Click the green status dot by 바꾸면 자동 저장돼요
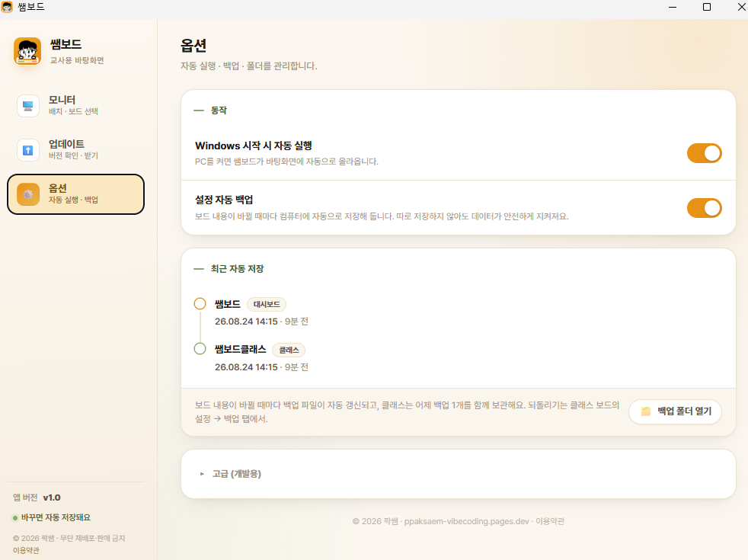 [15, 517]
